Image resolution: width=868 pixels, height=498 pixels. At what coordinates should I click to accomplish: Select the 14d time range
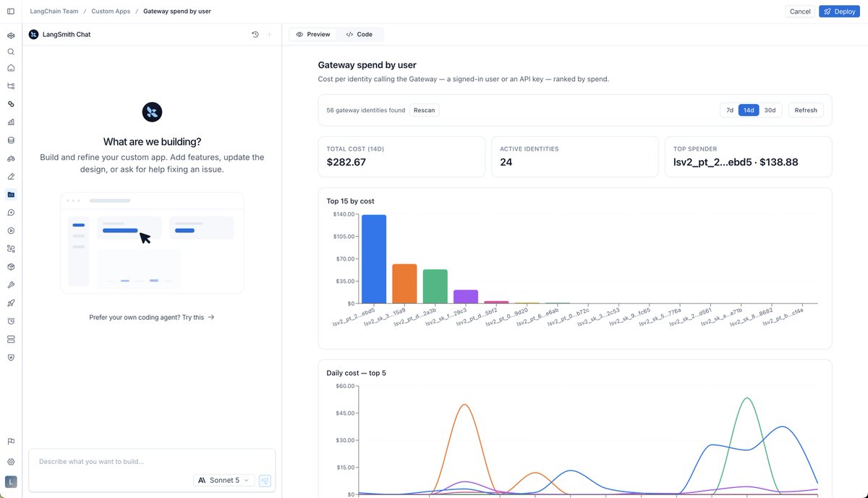(749, 110)
